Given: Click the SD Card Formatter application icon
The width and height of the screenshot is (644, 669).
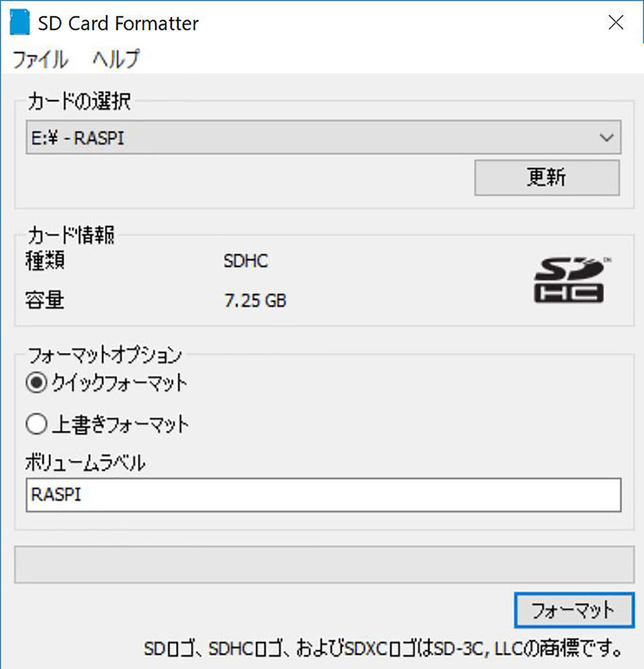Looking at the screenshot, I should (19, 22).
